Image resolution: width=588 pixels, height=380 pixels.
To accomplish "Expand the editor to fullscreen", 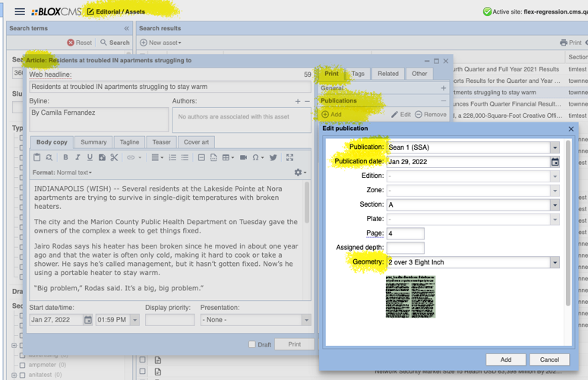I will (x=289, y=157).
